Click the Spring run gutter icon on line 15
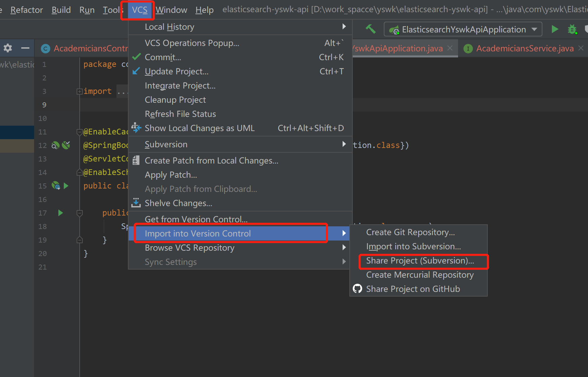Image resolution: width=588 pixels, height=377 pixels. pos(56,185)
